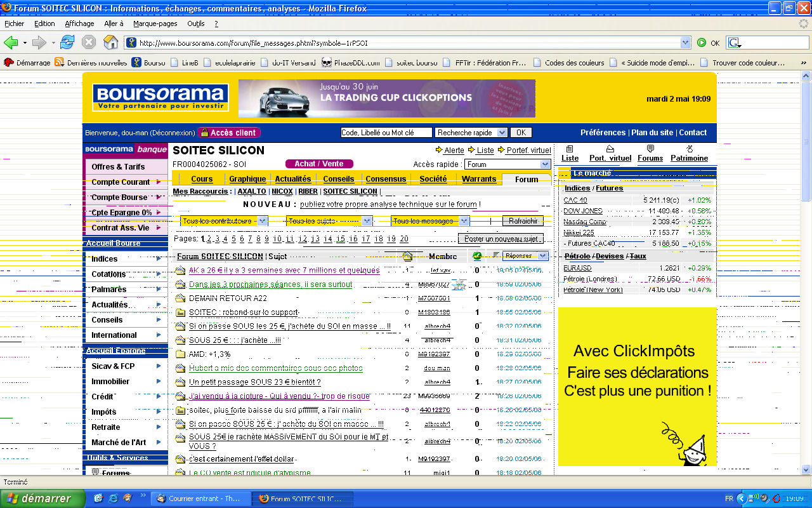
Task: Open the folder icon of the DEMAIN RETOUR A22 topic
Action: pos(180,298)
